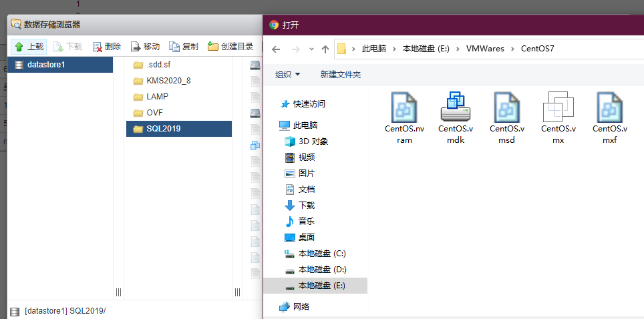
Task: Open recent locations dropdown arrow
Action: tap(311, 49)
